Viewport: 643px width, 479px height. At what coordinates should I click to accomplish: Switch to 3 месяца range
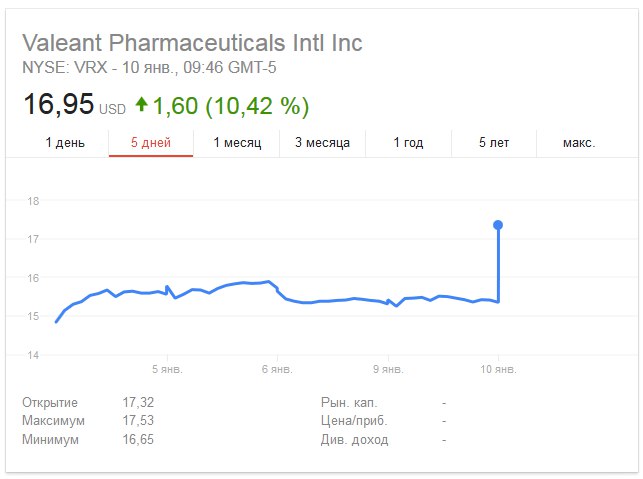[322, 143]
